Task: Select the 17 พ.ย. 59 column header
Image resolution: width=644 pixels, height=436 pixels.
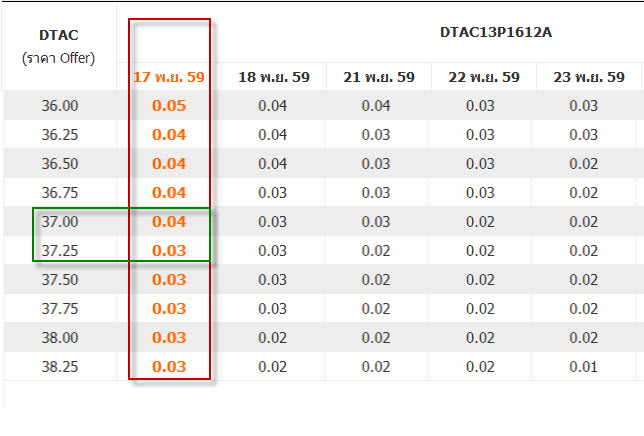Action: click(169, 77)
